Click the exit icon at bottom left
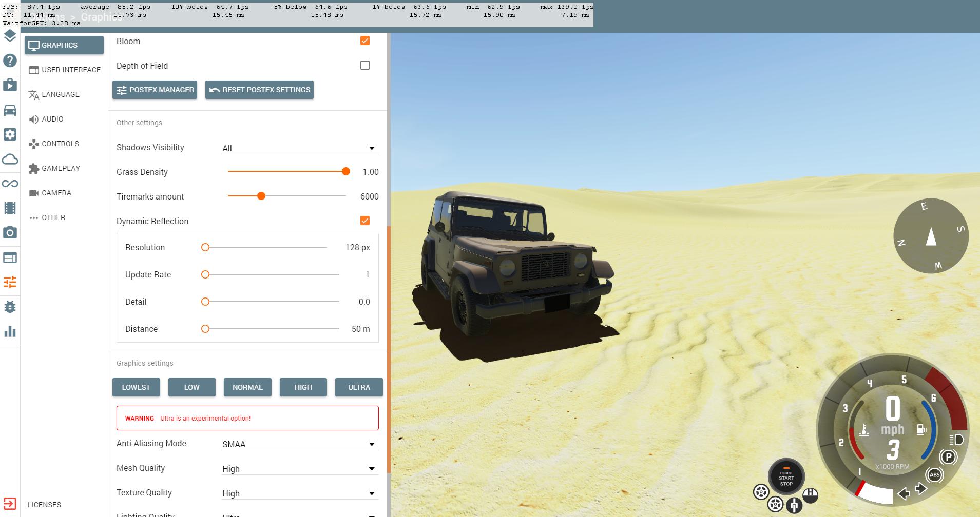The width and height of the screenshot is (980, 517). (x=10, y=504)
